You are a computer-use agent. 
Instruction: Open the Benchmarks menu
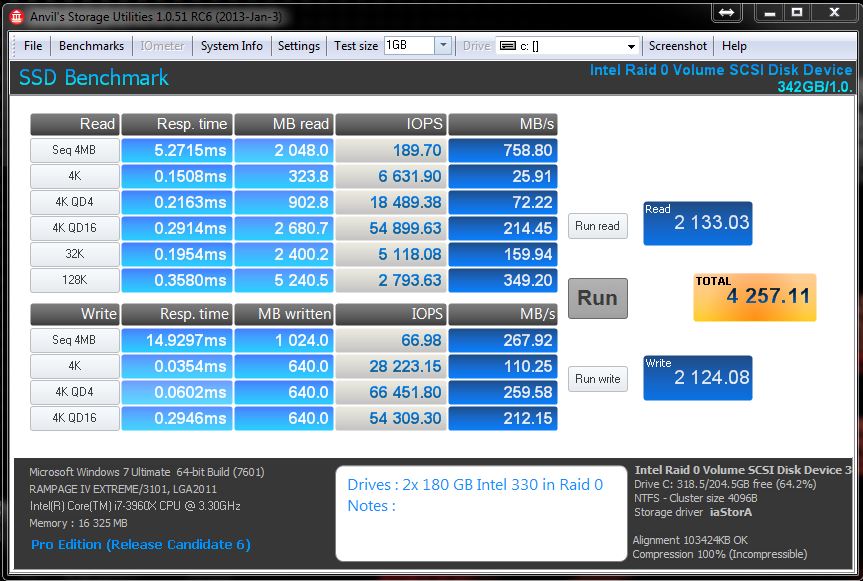click(91, 46)
